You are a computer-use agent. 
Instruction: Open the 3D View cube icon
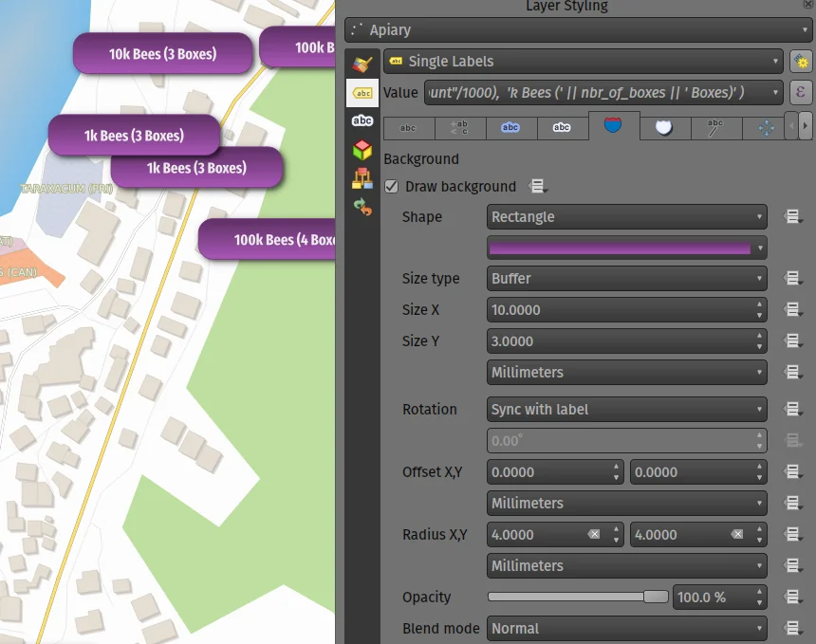[x=362, y=150]
